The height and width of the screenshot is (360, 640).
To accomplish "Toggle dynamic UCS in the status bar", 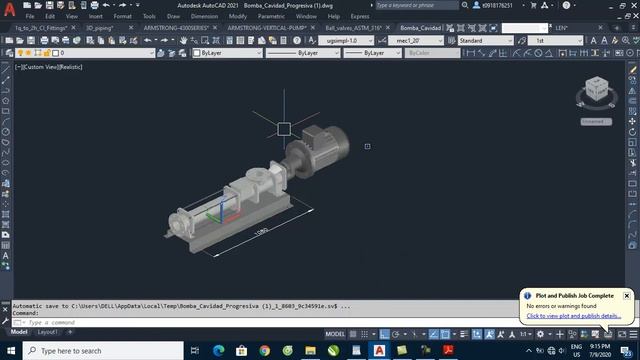I will [x=477, y=334].
